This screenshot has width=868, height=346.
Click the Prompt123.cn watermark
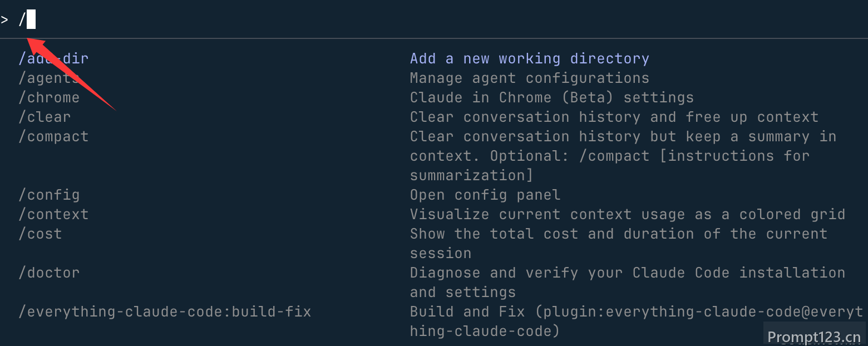pyautogui.click(x=814, y=337)
